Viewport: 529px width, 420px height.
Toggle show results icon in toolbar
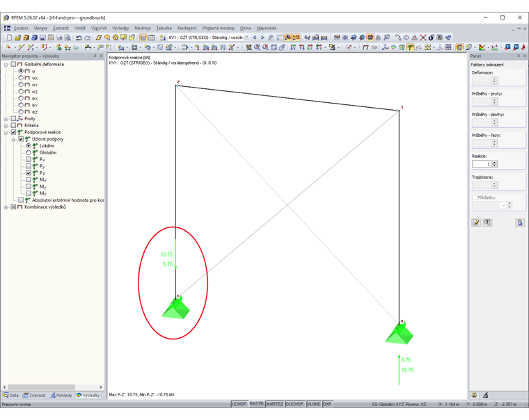pyautogui.click(x=287, y=38)
